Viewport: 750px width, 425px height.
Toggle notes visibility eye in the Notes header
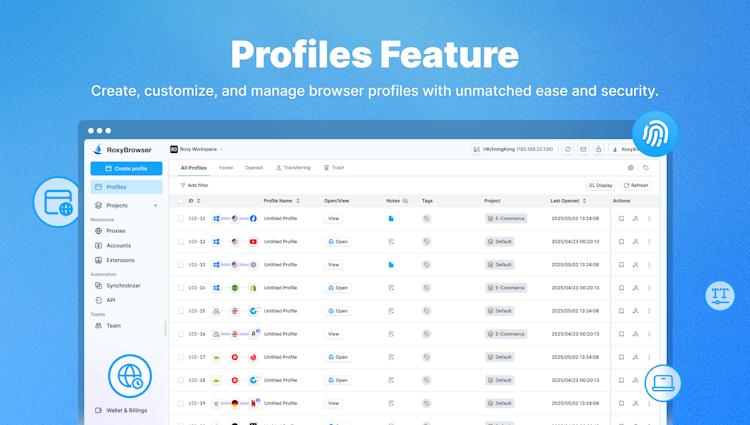click(x=405, y=201)
